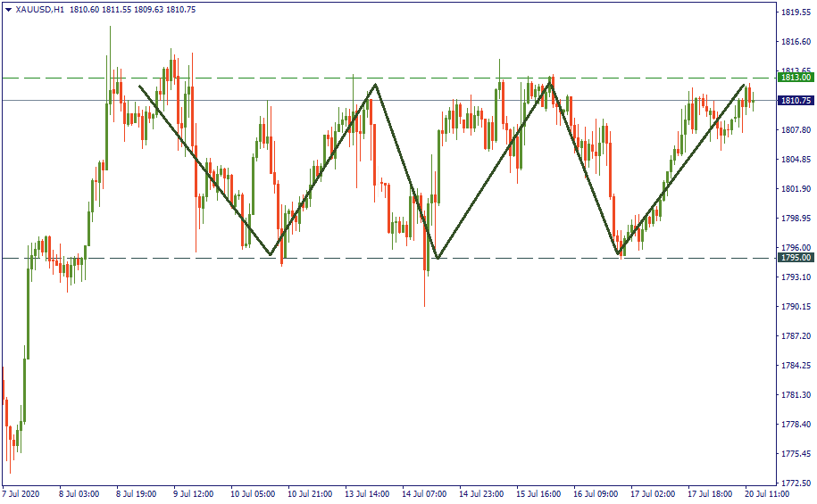817x504 pixels.
Task: Click the 1784.25 price scale label
Action: click(x=795, y=366)
